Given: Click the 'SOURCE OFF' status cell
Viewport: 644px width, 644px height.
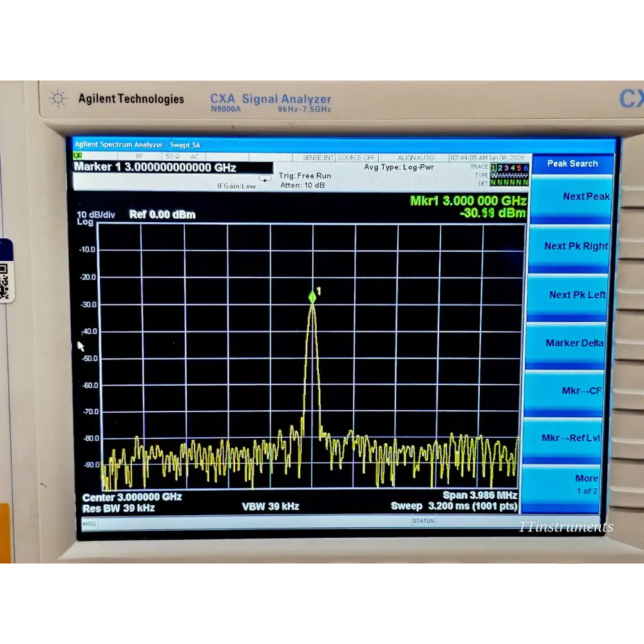Looking at the screenshot, I should (x=356, y=158).
